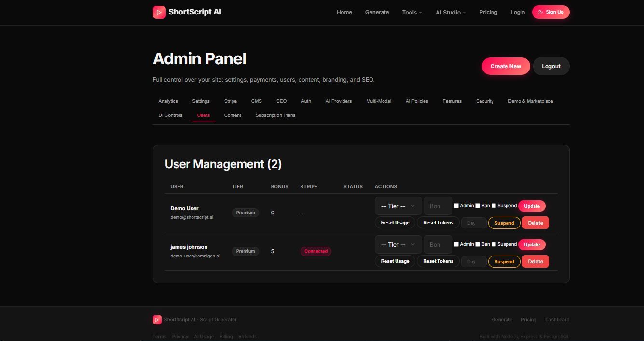
Task: Click the footer ShortScript AI logo icon
Action: point(157,320)
